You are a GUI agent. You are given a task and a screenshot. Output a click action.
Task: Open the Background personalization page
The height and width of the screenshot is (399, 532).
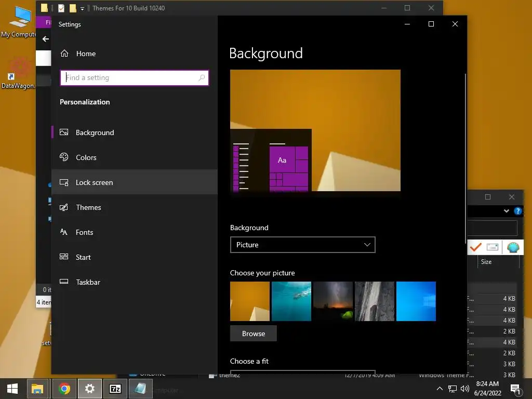[x=135, y=132]
